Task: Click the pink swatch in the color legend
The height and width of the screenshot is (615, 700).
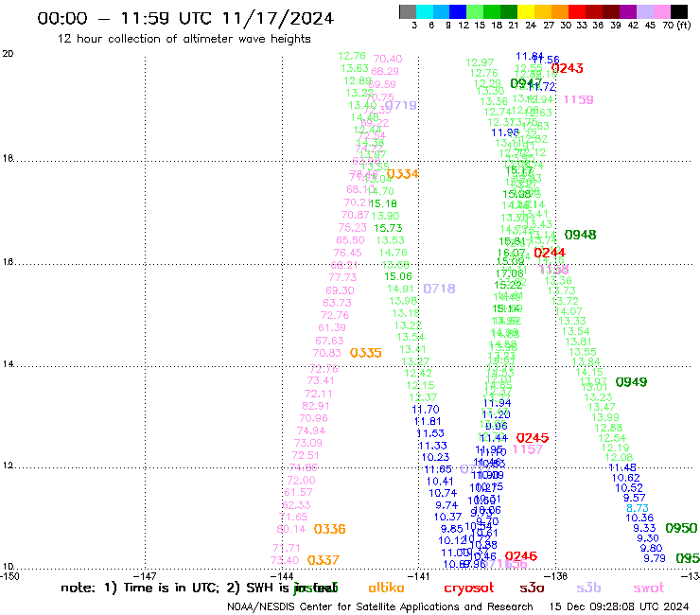Action: [661, 11]
